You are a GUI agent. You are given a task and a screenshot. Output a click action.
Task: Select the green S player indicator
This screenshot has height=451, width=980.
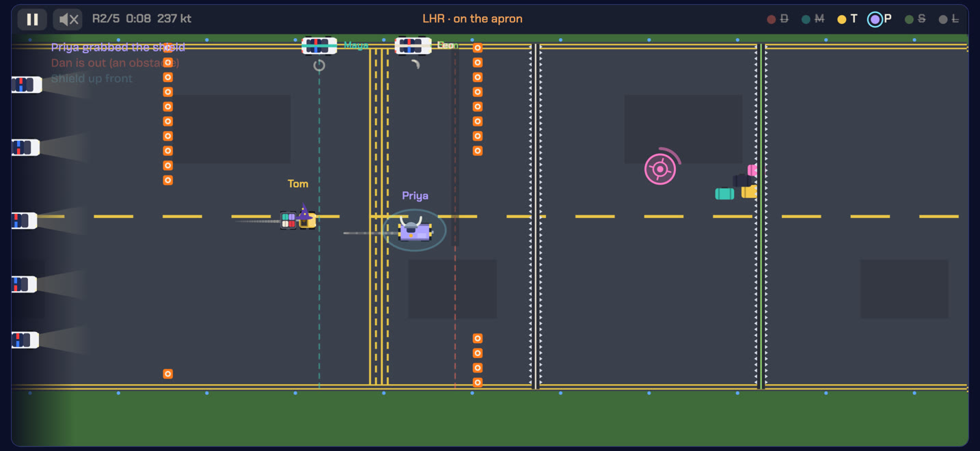tap(915, 19)
